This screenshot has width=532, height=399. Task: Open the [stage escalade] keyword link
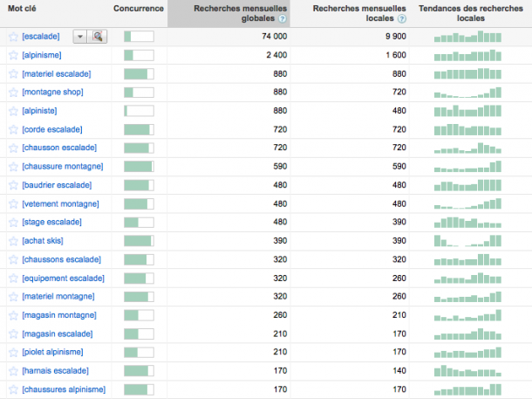52,222
